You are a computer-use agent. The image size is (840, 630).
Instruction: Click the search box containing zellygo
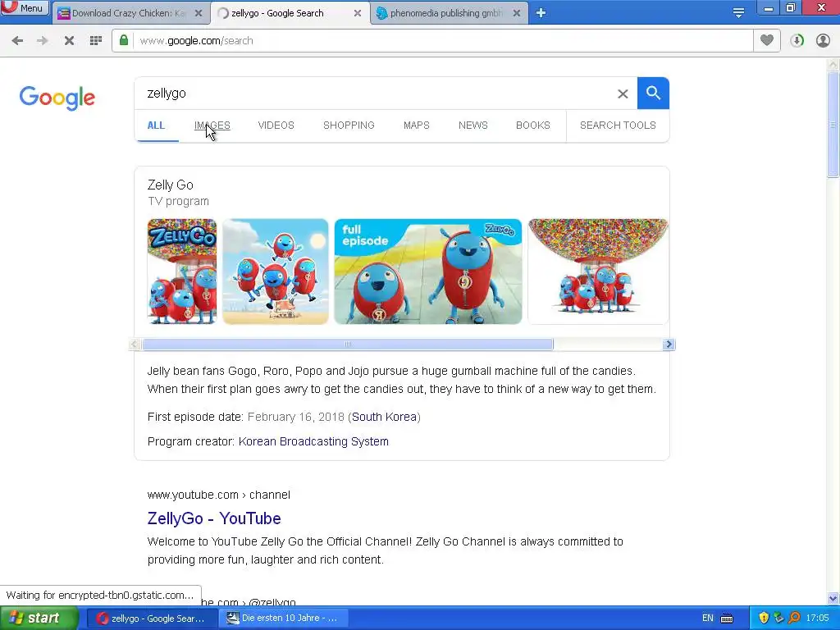[x=375, y=94]
